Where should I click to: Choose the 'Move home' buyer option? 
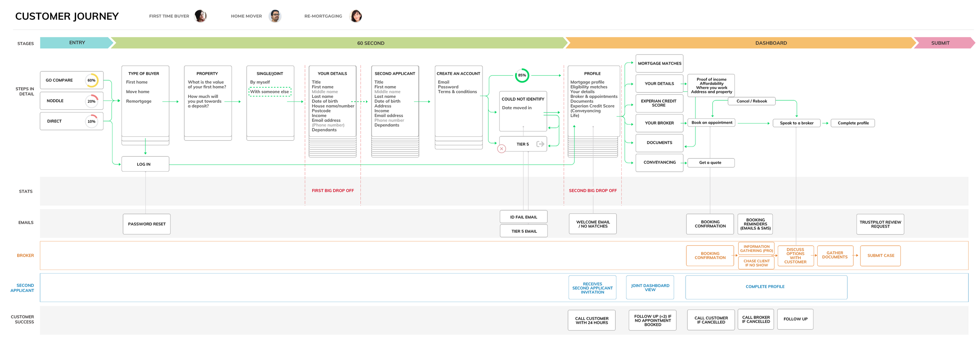pyautogui.click(x=138, y=92)
